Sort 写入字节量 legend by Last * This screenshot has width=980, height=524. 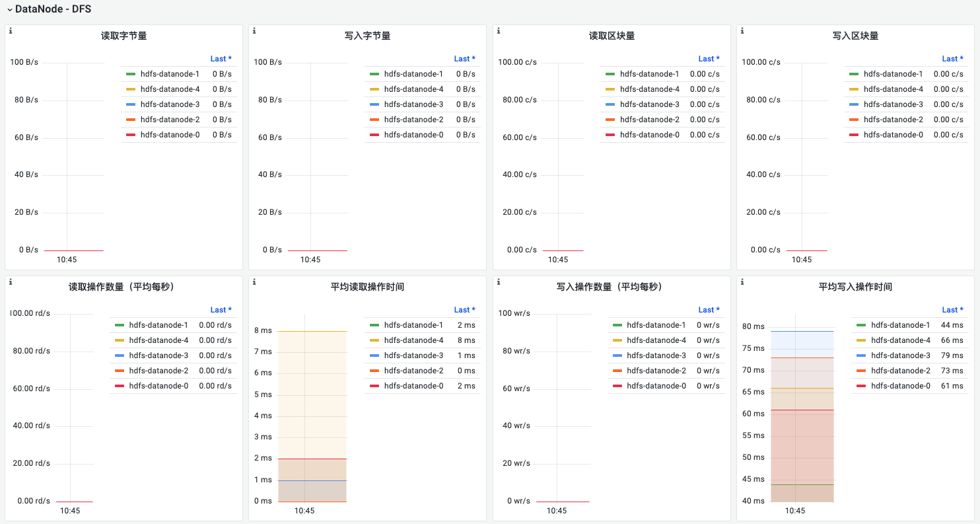(464, 59)
